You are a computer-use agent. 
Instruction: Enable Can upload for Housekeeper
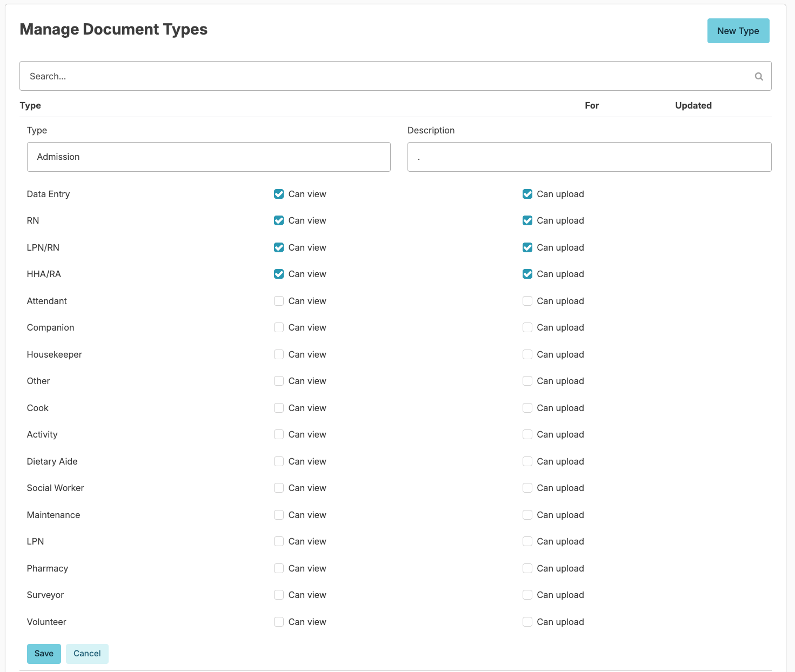tap(527, 354)
